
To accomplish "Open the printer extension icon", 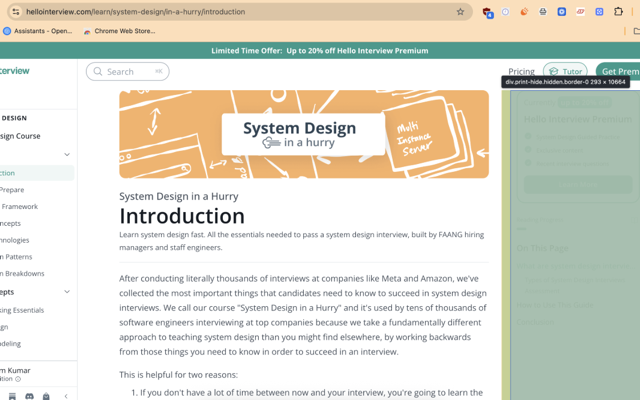I will (543, 12).
